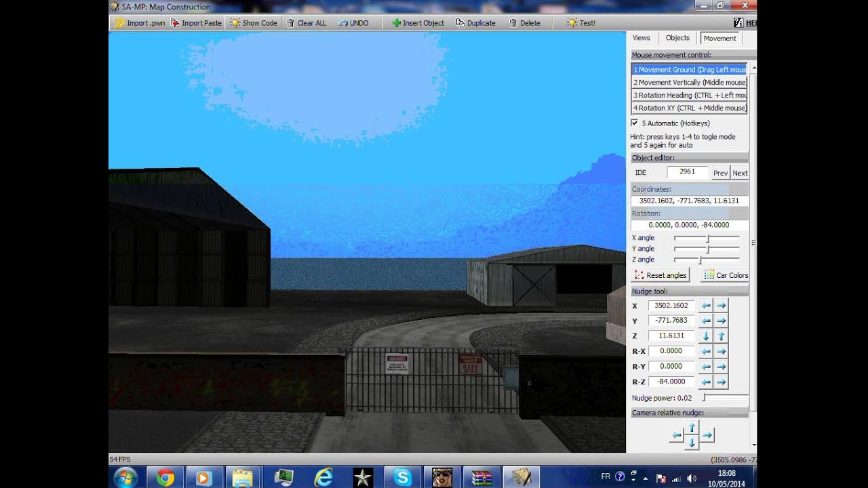Camera relative nudge right arrow
Screen dimensions: 868x488
click(x=707, y=435)
